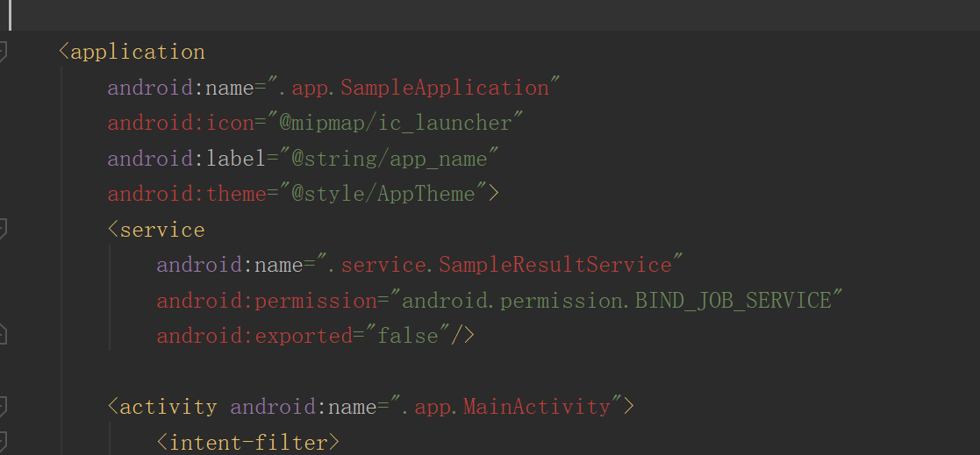Collapse the intent-filter fold marker
980x455 pixels.
tap(2, 442)
